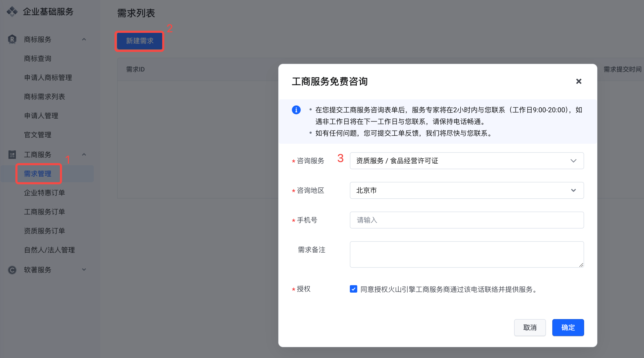
Task: Open 自然人/法人管理 in the sidebar
Action: [x=49, y=250]
